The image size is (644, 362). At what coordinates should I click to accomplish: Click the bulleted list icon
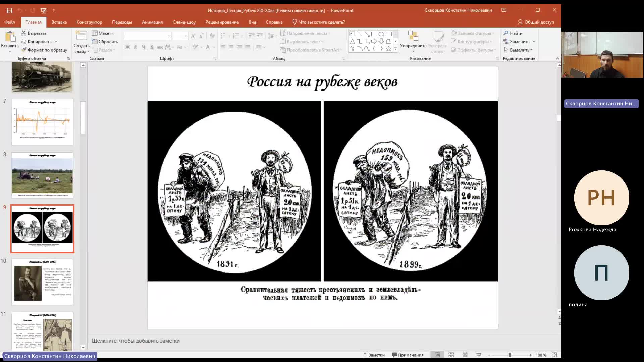click(x=223, y=36)
